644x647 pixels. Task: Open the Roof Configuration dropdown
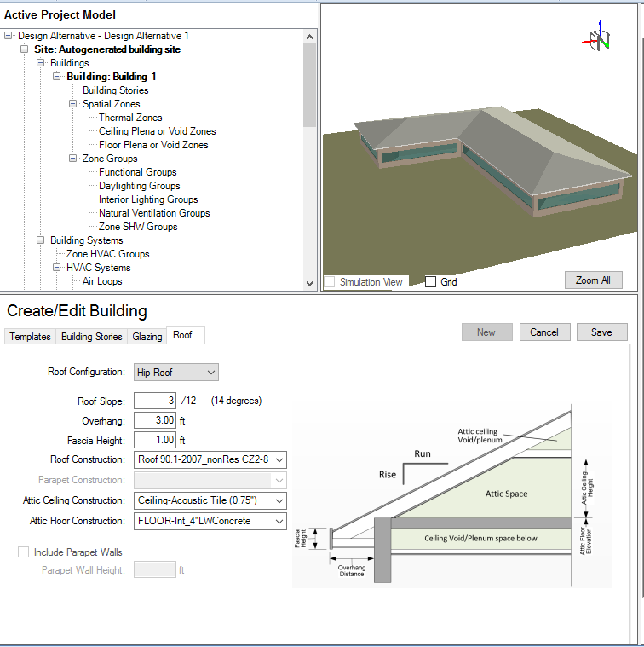[x=175, y=373]
